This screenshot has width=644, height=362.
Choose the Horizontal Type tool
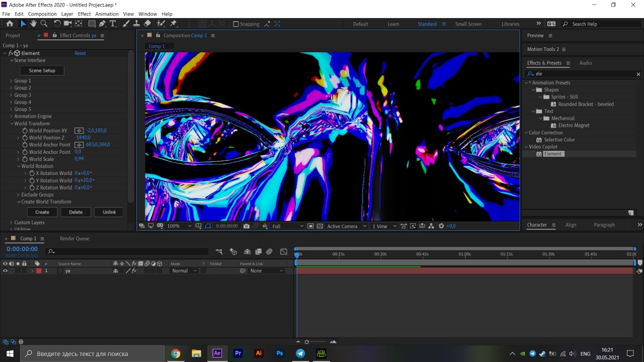[113, 24]
